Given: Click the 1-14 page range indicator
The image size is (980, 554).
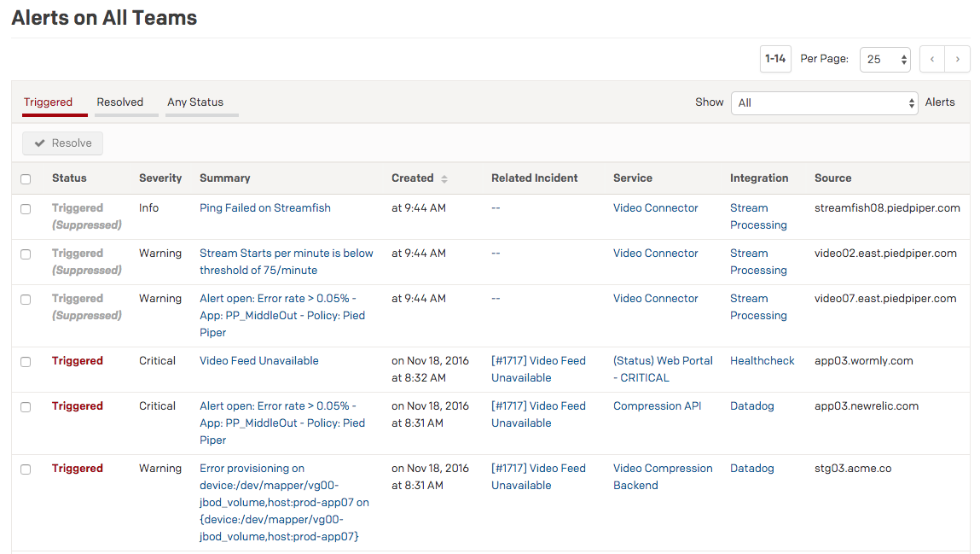Looking at the screenshot, I should point(774,59).
